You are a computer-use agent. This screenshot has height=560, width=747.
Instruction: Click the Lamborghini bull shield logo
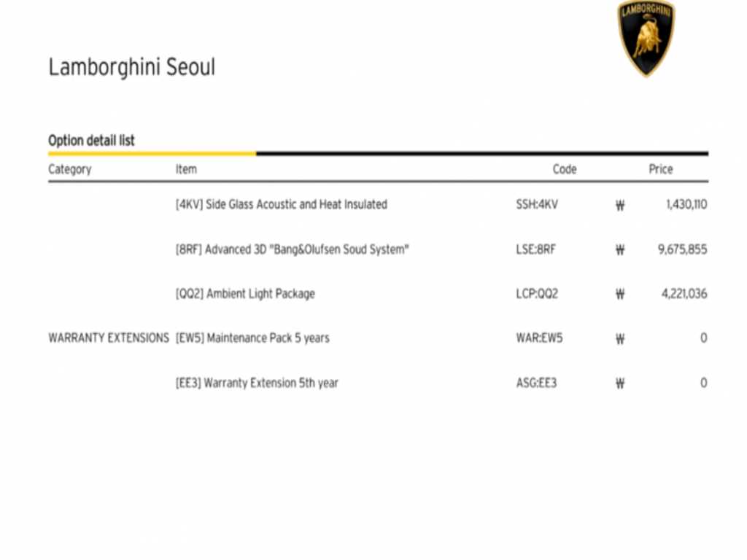click(x=646, y=36)
